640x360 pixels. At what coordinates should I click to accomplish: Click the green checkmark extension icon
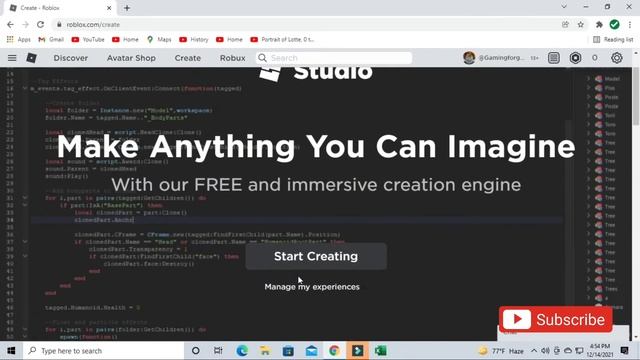[614, 24]
